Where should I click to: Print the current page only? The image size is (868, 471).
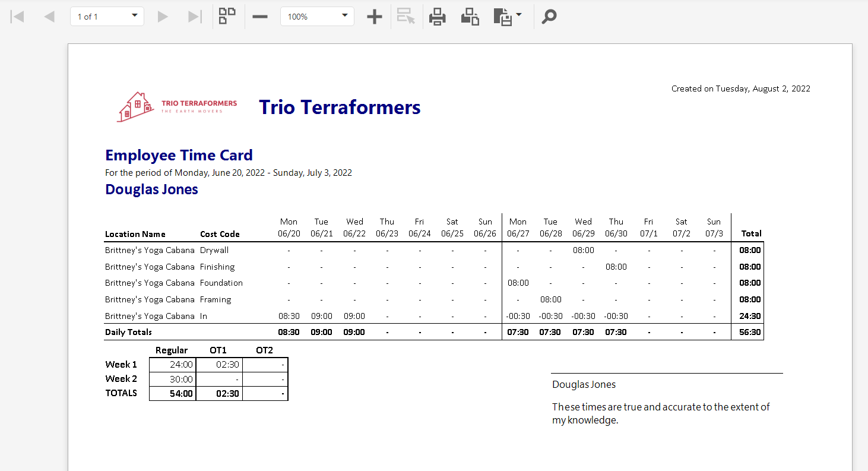(470, 17)
